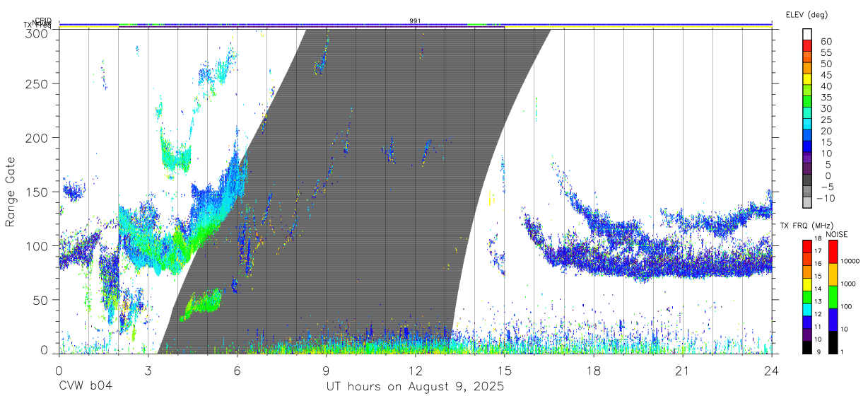Image resolution: width=868 pixels, height=401 pixels.
Task: Click the x-axis tick label "12"
Action: [x=416, y=369]
